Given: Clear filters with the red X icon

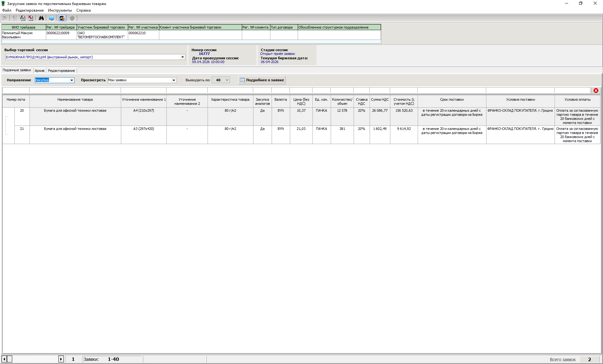Looking at the screenshot, I should coord(596,90).
